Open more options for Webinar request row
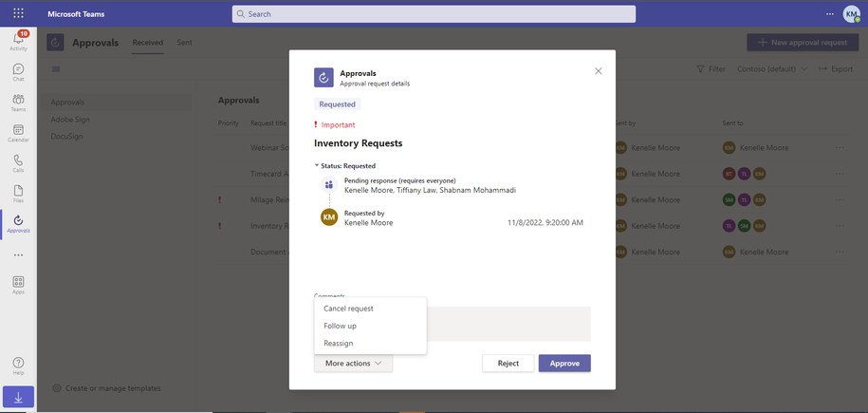 point(840,147)
